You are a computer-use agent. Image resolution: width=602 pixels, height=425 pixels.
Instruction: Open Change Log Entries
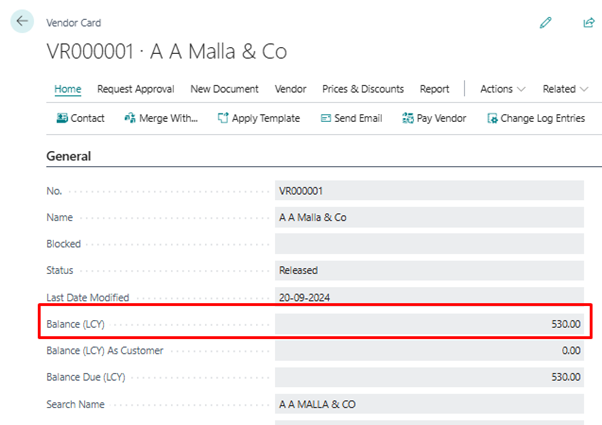[x=536, y=118]
